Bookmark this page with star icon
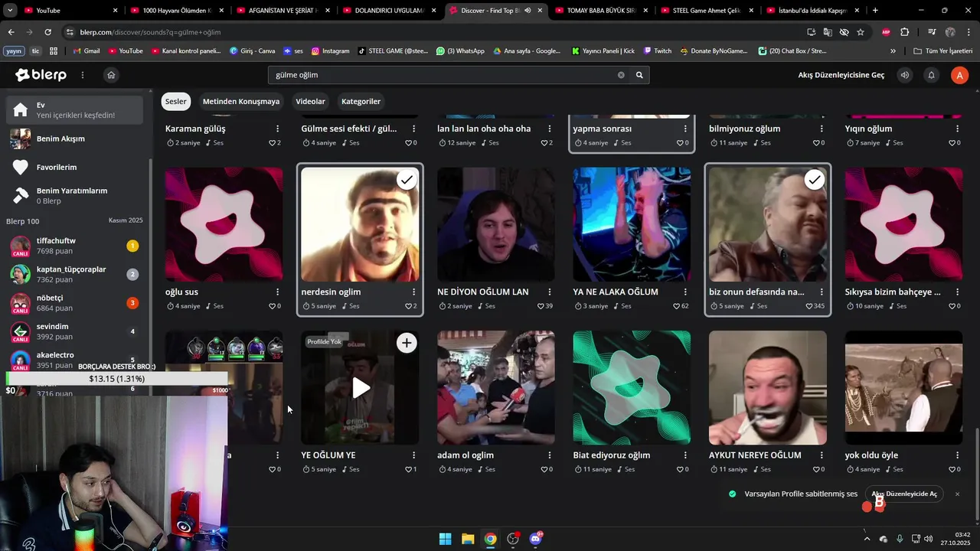 click(x=861, y=32)
